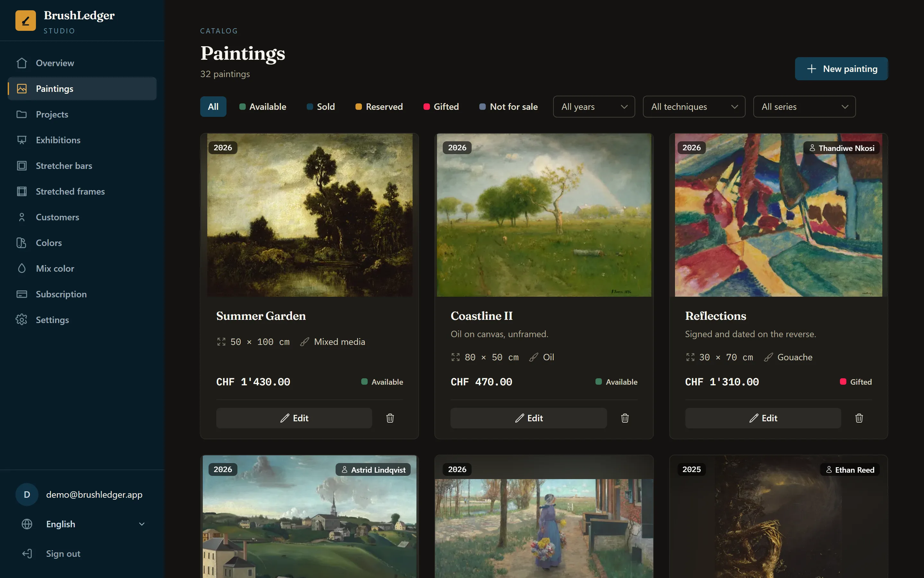This screenshot has height=578, width=924.
Task: Click the Exhibitions easel icon
Action: click(x=22, y=140)
